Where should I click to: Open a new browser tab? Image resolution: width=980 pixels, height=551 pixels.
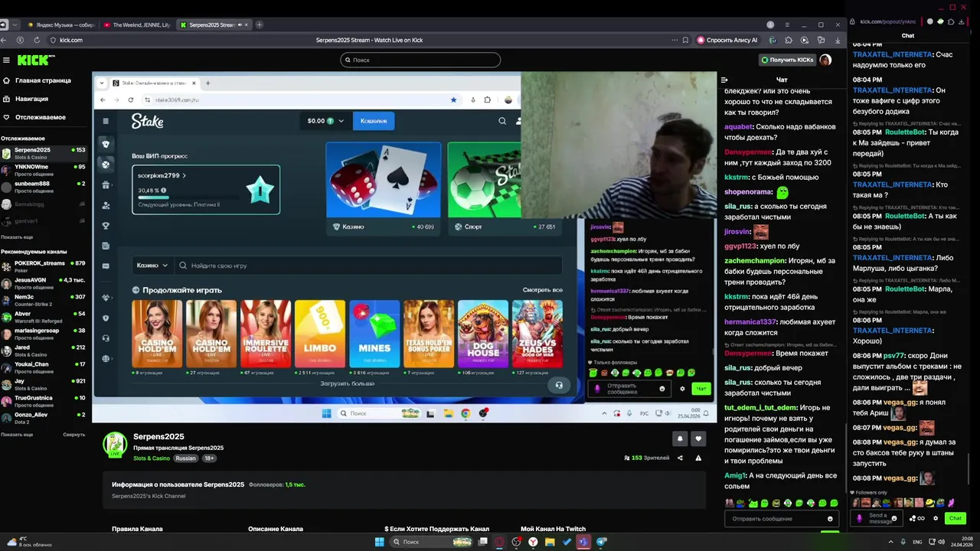tap(260, 24)
